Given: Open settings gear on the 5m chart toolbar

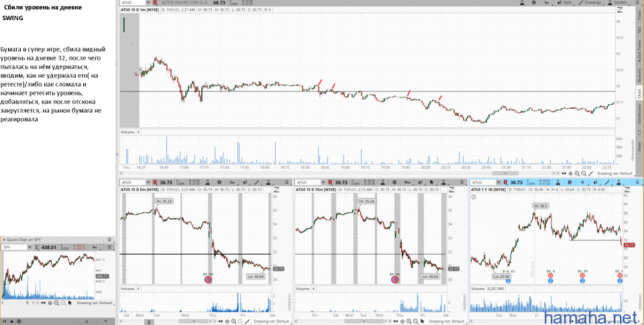Looking at the screenshot, I should [x=219, y=183].
